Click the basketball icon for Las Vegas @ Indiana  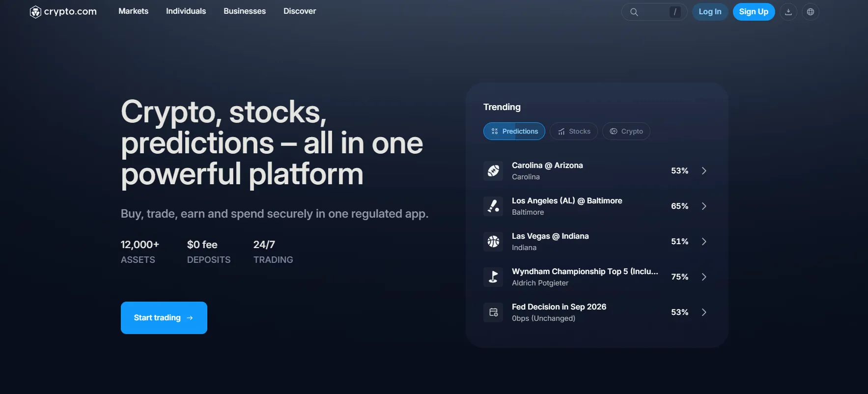pyautogui.click(x=493, y=242)
